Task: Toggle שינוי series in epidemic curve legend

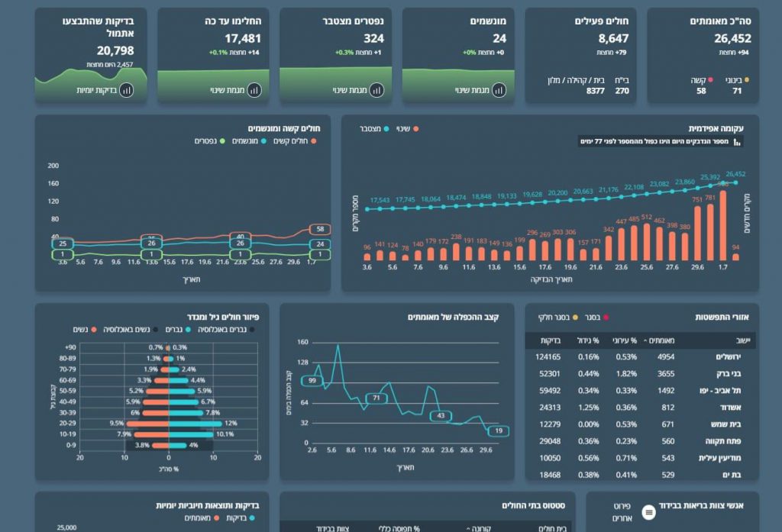Action: (415, 128)
